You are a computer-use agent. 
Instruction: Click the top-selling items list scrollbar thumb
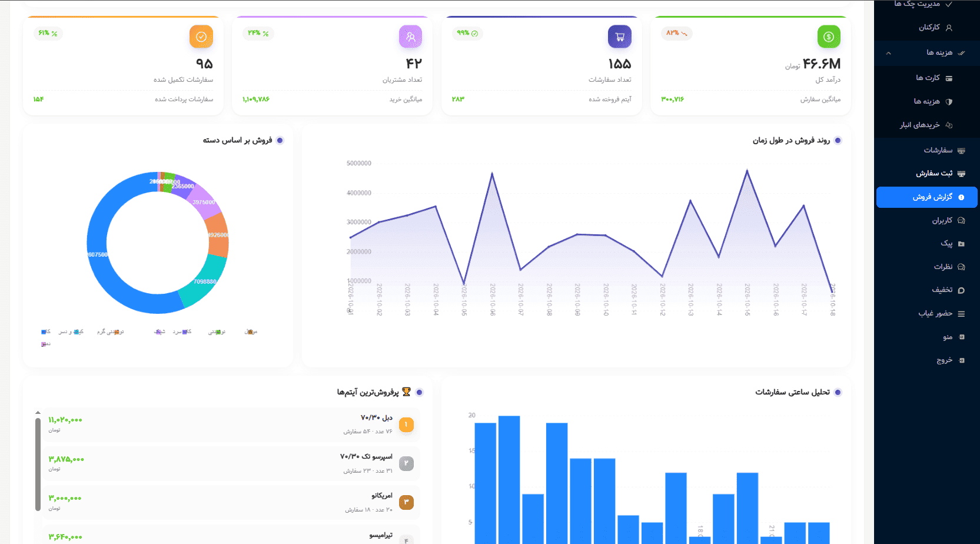[x=38, y=465]
